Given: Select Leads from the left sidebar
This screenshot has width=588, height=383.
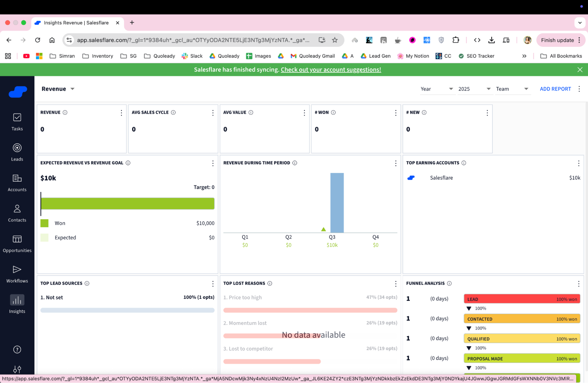Looking at the screenshot, I should point(17,152).
